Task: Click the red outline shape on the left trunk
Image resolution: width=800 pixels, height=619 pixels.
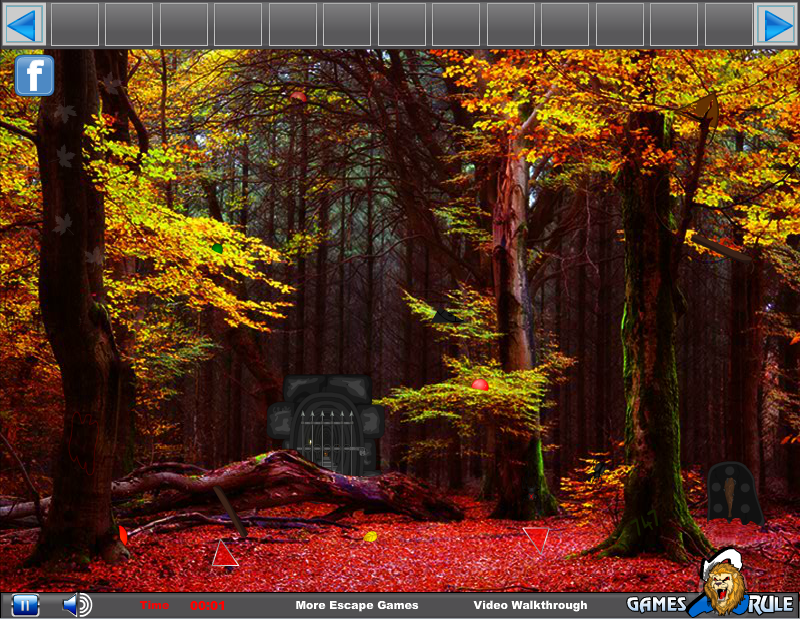Action: [x=83, y=443]
